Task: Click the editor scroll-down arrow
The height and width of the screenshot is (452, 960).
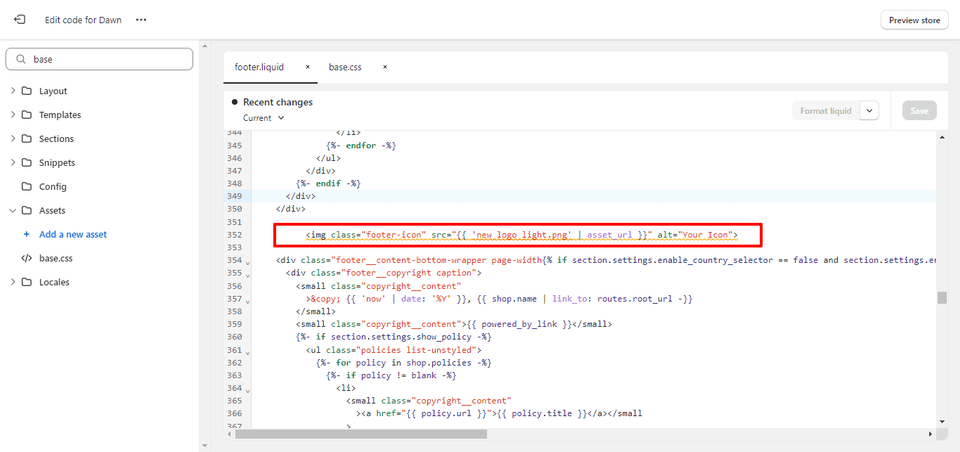Action: pos(942,422)
